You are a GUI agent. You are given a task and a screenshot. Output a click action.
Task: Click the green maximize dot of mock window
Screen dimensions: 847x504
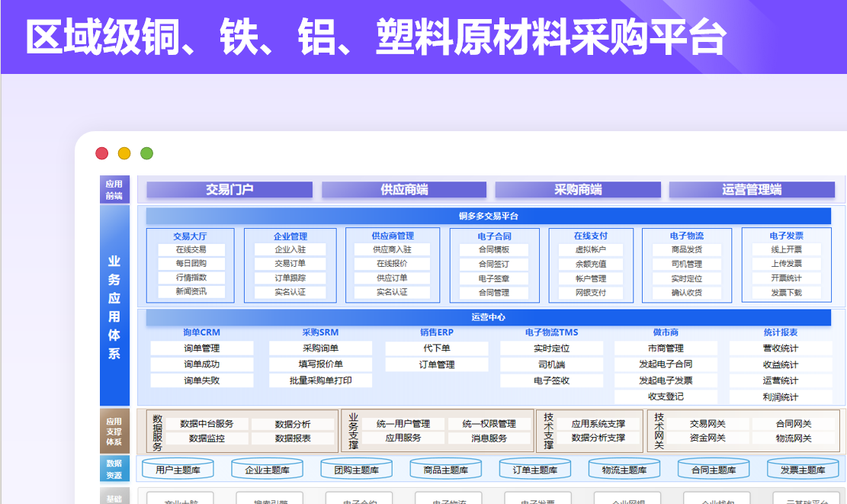pos(147,153)
